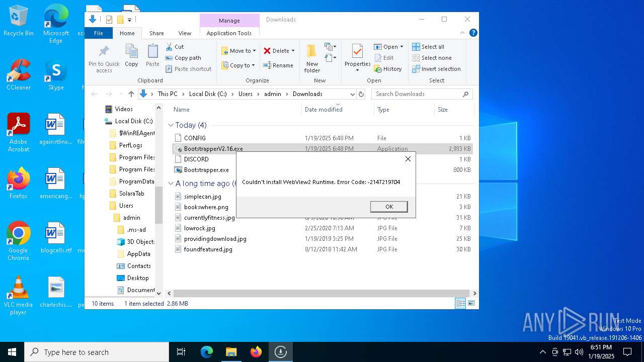Select the Home tab

(127, 33)
